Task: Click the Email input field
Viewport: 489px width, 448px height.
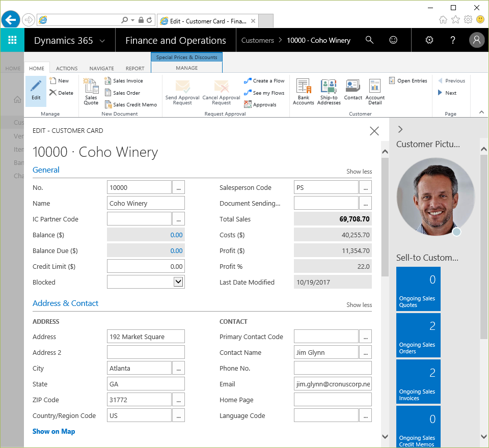Action: tap(333, 384)
